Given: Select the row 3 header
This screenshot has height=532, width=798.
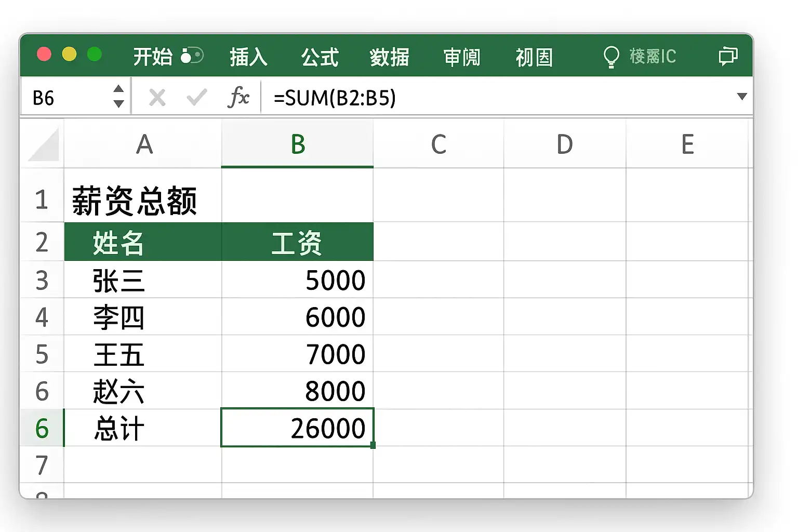Looking at the screenshot, I should tap(42, 280).
